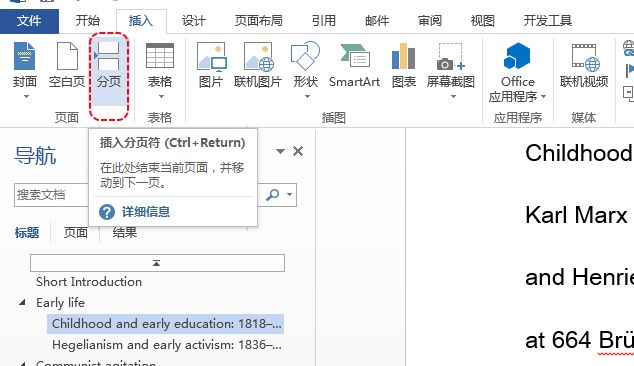Viewport: 634px width, 366px height.
Task: Insert a cover page (封面)
Action: point(25,70)
